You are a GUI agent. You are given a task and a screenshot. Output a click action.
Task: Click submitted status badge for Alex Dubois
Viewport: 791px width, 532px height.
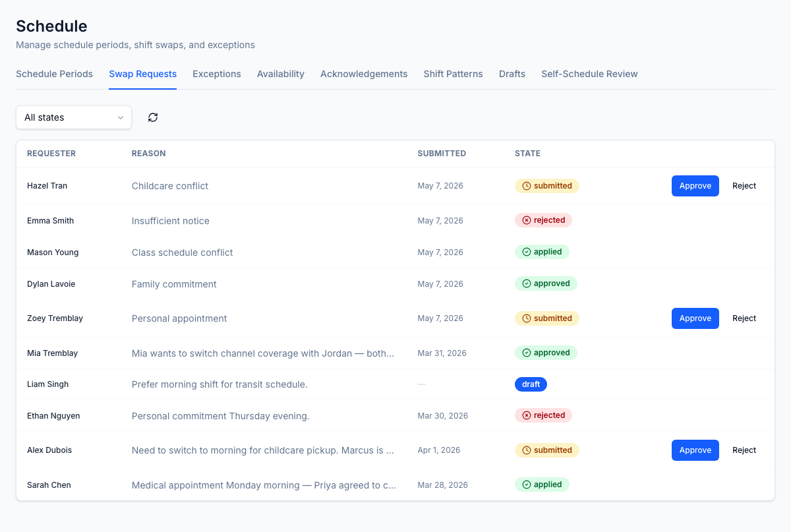(x=547, y=450)
